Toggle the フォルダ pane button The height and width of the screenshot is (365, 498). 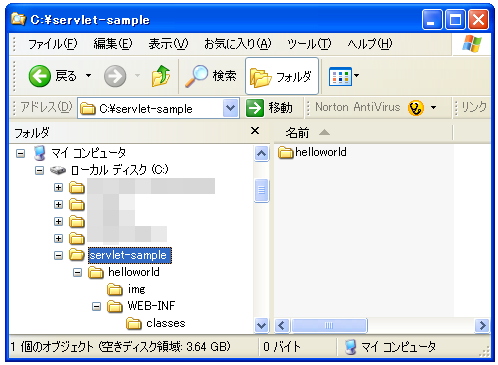point(282,76)
